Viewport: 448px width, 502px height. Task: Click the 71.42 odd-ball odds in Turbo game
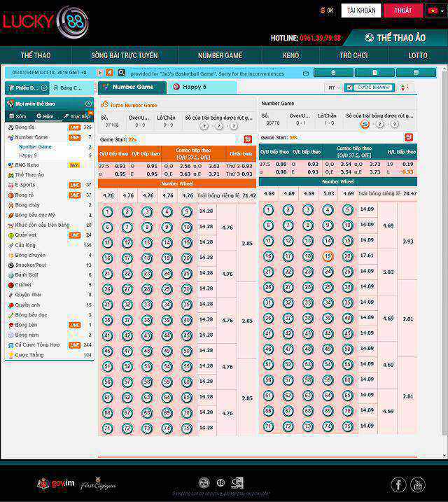(249, 195)
